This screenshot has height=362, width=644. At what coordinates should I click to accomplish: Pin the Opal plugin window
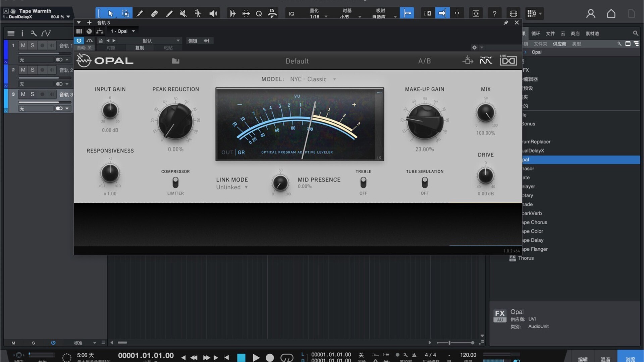506,22
